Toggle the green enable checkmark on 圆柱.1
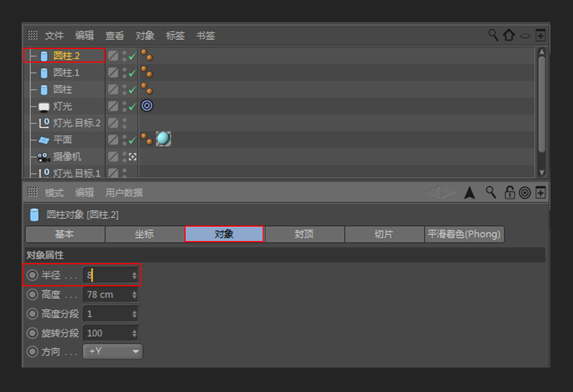The image size is (573, 392). point(131,72)
